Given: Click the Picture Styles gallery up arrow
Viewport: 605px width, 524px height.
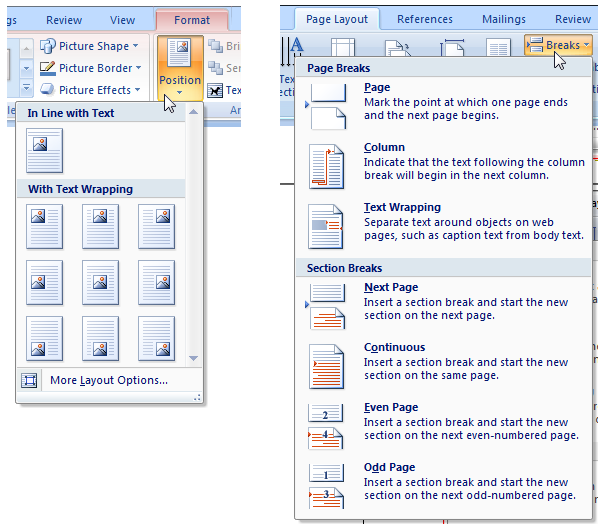Looking at the screenshot, I should (26, 49).
